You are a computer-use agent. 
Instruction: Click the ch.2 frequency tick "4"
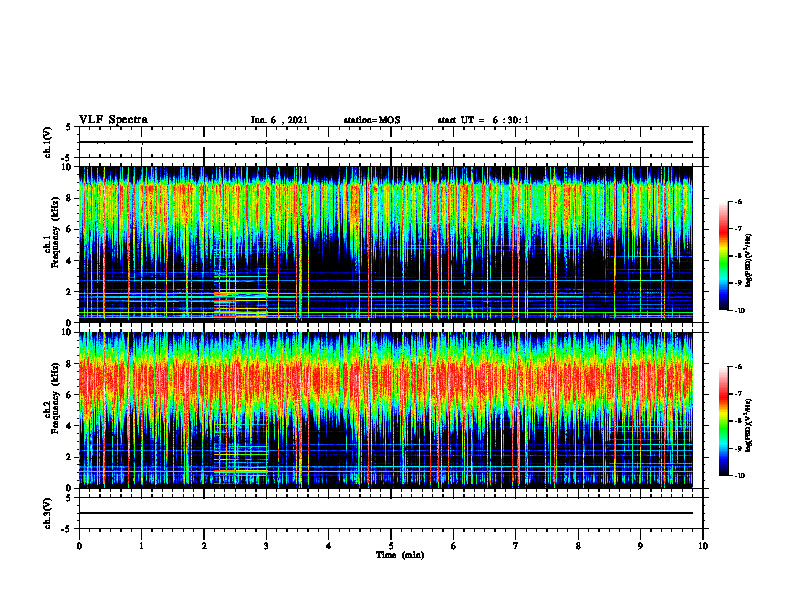pos(70,426)
